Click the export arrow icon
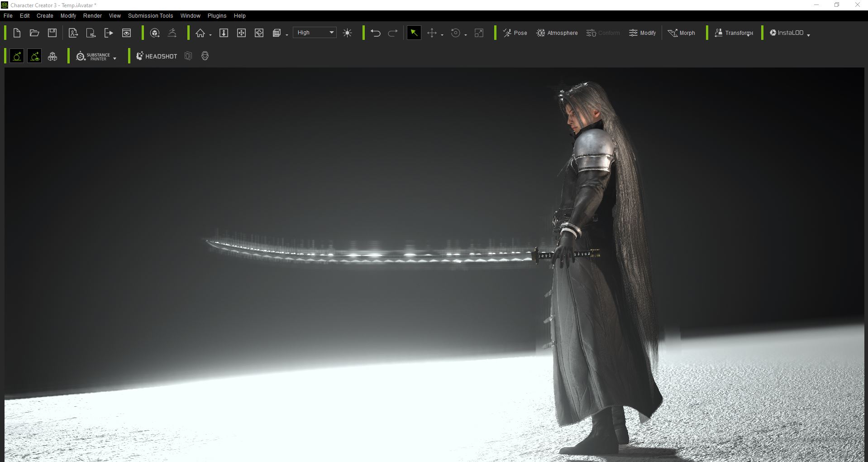 click(x=109, y=33)
